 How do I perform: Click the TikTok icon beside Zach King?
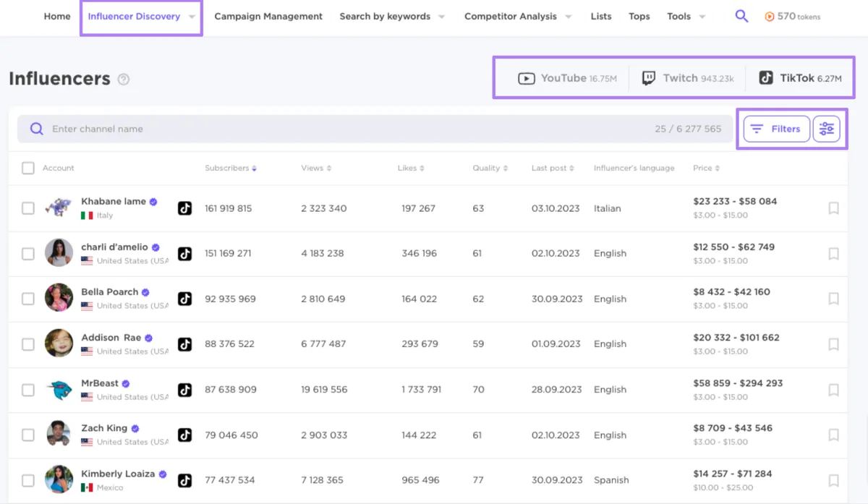point(185,435)
